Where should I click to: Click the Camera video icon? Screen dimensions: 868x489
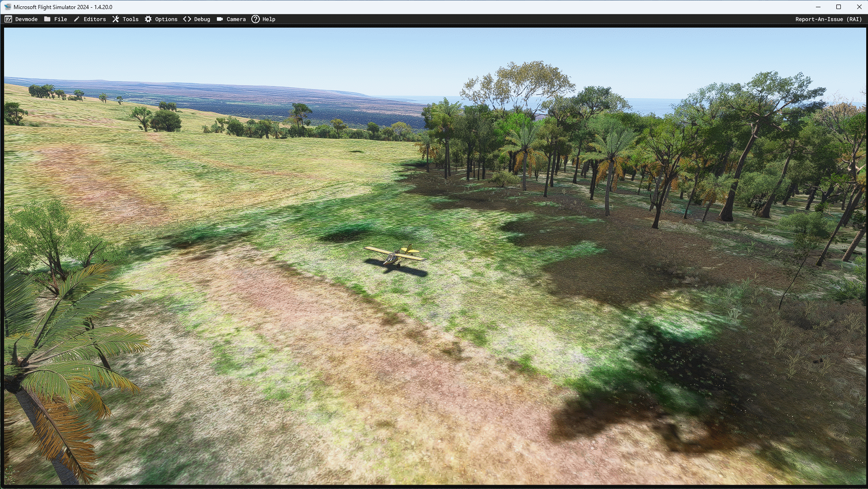click(220, 19)
